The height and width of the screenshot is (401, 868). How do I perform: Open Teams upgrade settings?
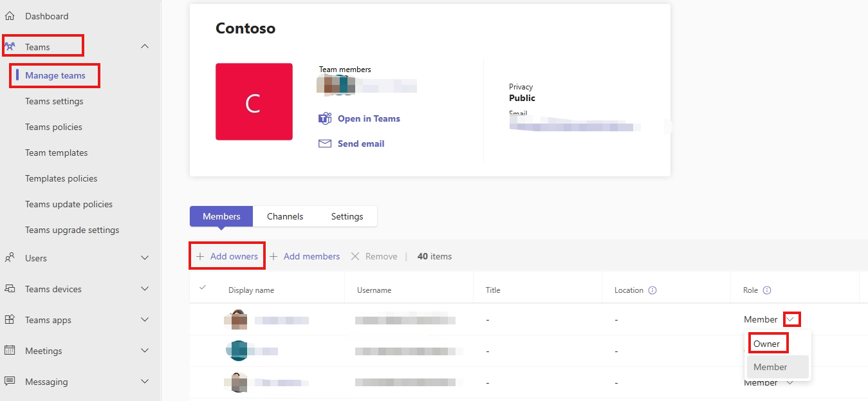72,230
